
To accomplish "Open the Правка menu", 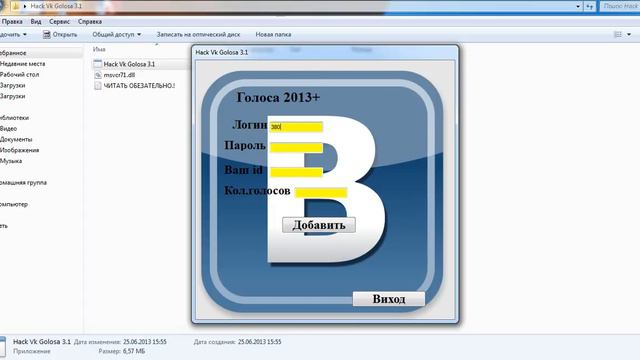I will coord(12,22).
